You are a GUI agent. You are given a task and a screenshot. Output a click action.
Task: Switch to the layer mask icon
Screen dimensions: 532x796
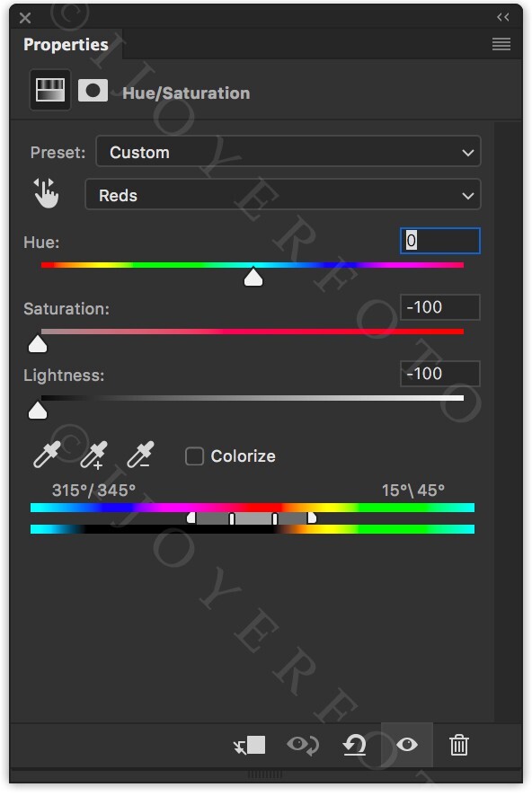point(93,91)
